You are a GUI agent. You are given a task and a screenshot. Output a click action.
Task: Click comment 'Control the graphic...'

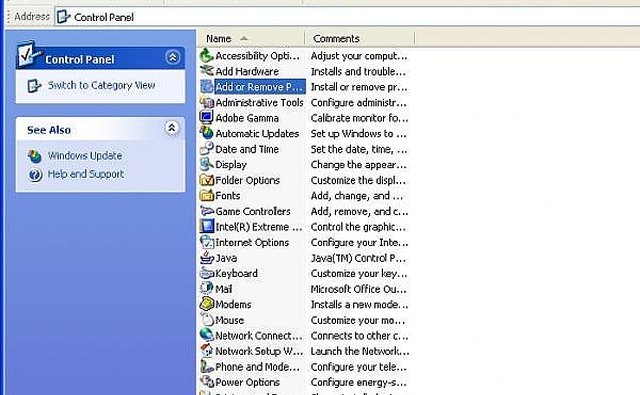tap(358, 226)
